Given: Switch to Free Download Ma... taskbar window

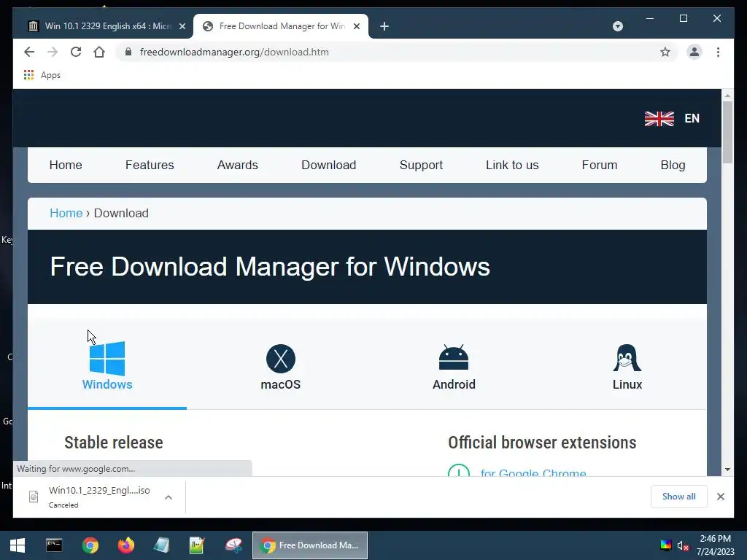Looking at the screenshot, I should [x=309, y=545].
